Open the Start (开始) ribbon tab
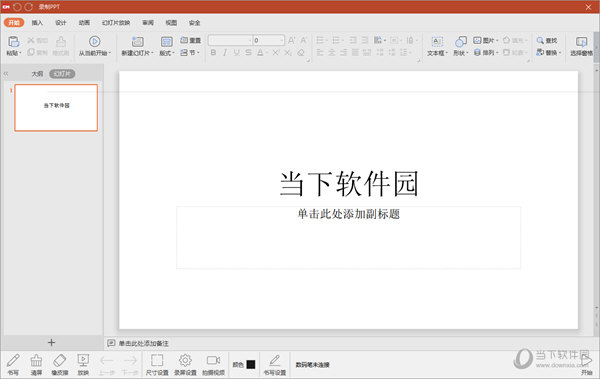Viewport: 600px width, 379px height. point(14,23)
